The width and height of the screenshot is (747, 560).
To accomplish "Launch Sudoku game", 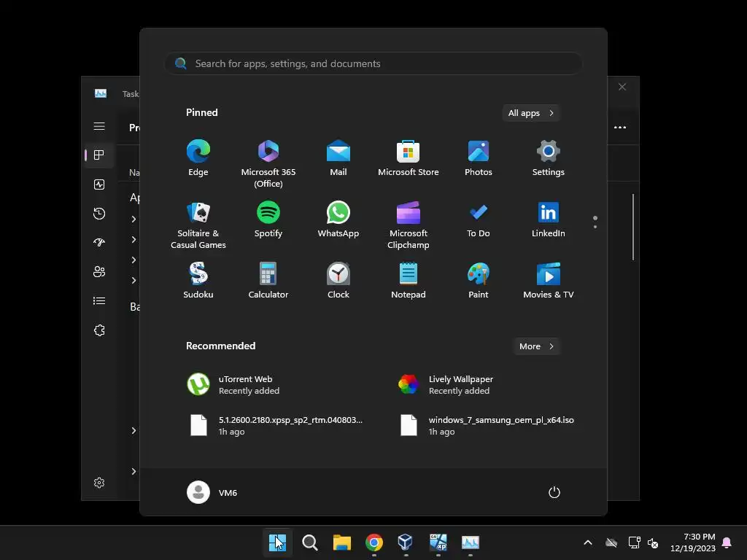I will [198, 281].
